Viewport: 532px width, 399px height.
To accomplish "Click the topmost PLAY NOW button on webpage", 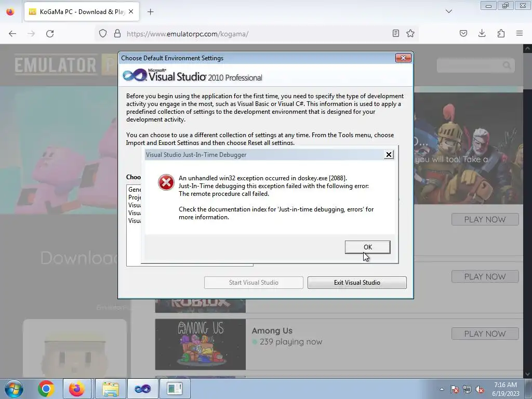I will [x=485, y=219].
